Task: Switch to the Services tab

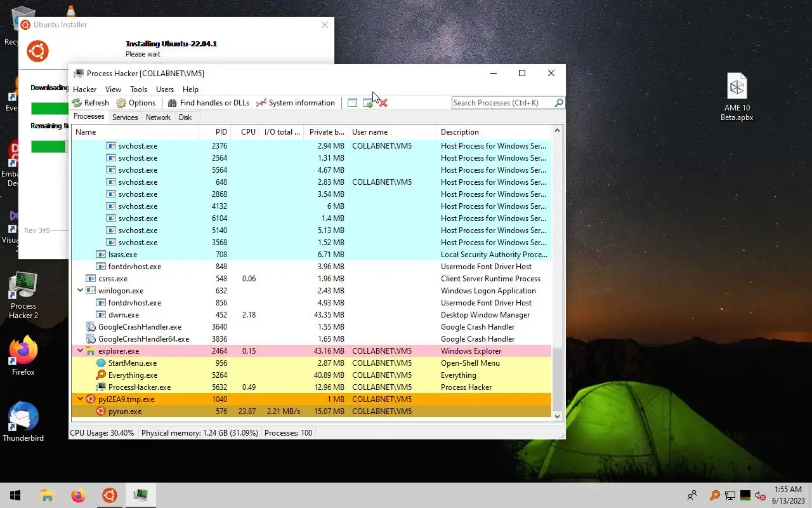Action: pyautogui.click(x=125, y=117)
